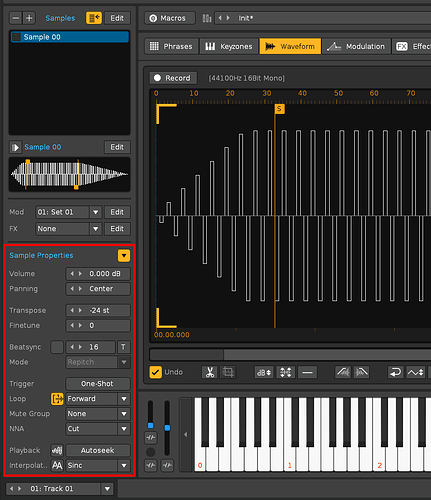
Task: Select Sample 00 in the samples list
Action: coord(69,37)
